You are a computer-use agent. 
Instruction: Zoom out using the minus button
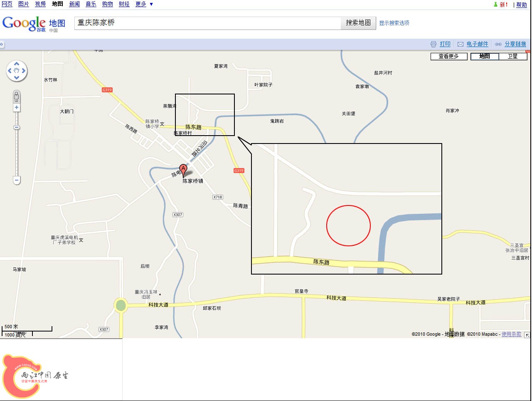[x=17, y=180]
